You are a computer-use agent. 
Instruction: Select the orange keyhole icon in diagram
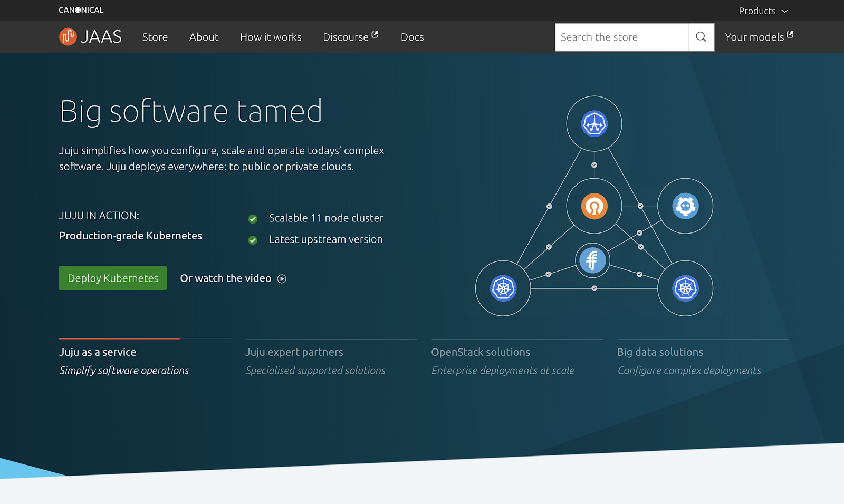tap(594, 206)
